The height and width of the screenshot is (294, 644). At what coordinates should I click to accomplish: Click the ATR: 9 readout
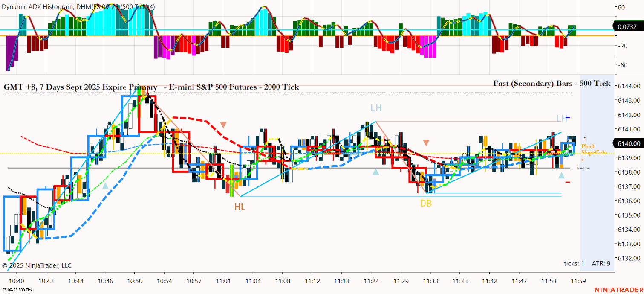(601, 263)
